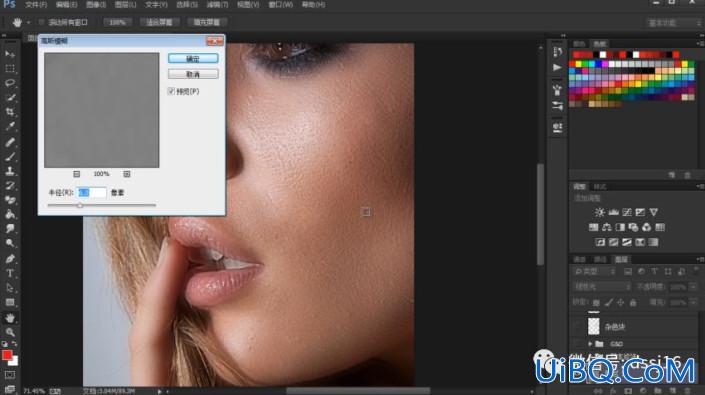Viewport: 705px width, 395px height.
Task: Click the 填充屏幕 fill screen button
Action: (207, 22)
